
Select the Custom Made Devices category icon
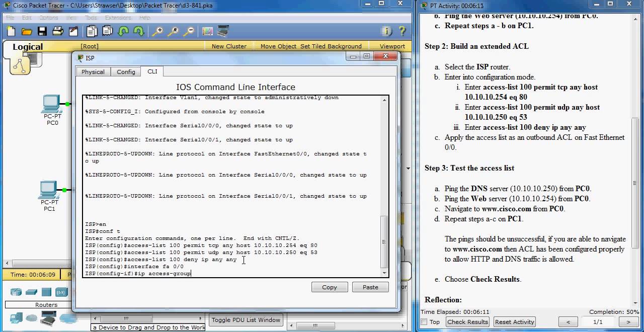[x=48, y=317]
